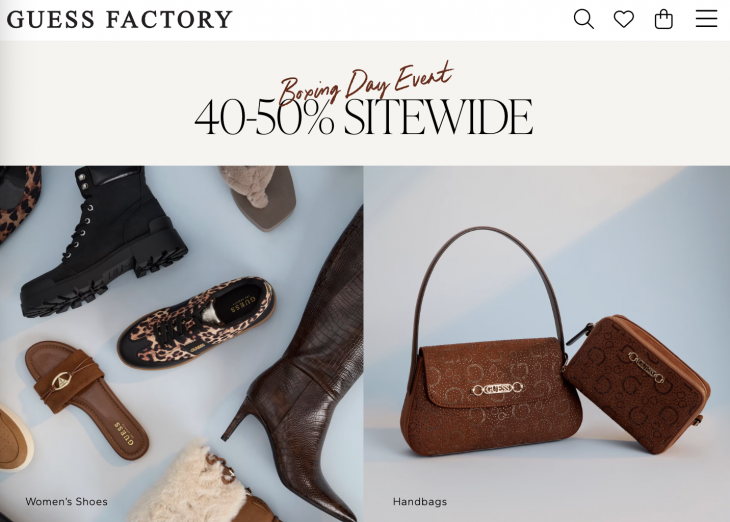Select the brown top-handle Guess handbag
730x522 pixels.
coord(491,342)
